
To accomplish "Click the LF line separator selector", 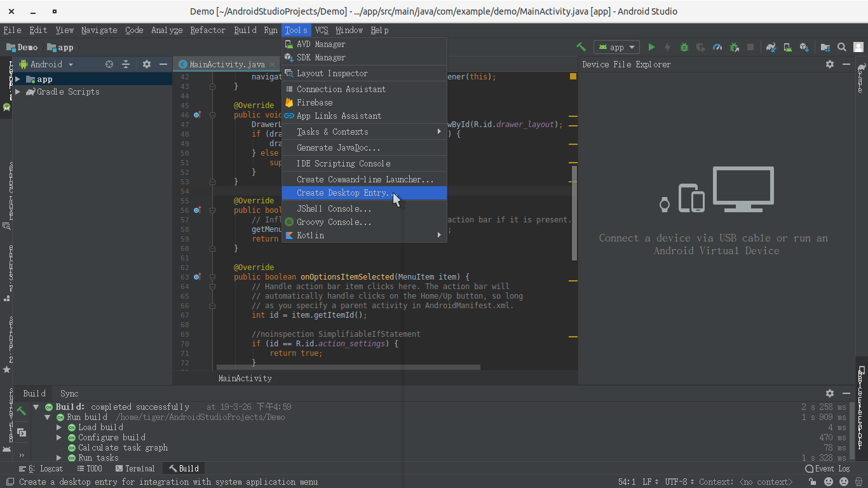I will tap(650, 482).
